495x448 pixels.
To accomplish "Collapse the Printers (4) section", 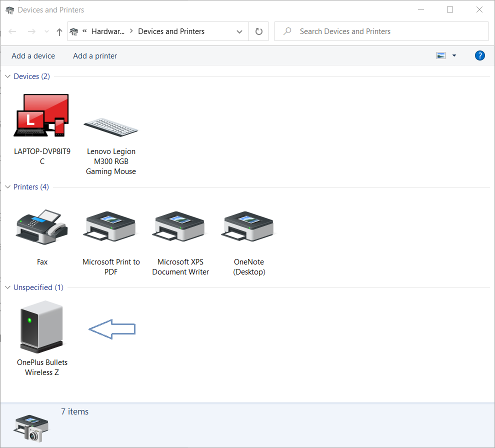I will click(7, 186).
